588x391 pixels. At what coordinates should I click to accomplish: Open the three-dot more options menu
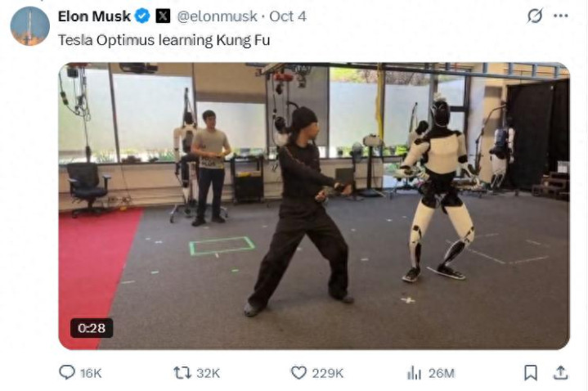[561, 16]
